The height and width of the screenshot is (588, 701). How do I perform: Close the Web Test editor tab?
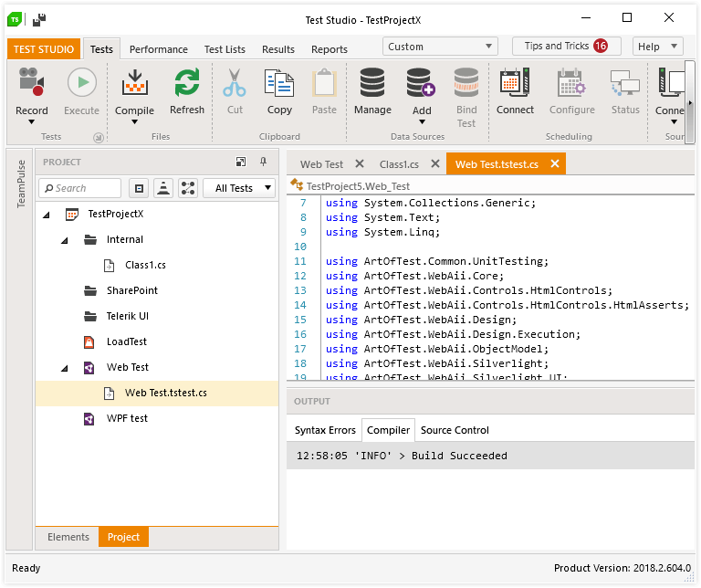click(359, 163)
